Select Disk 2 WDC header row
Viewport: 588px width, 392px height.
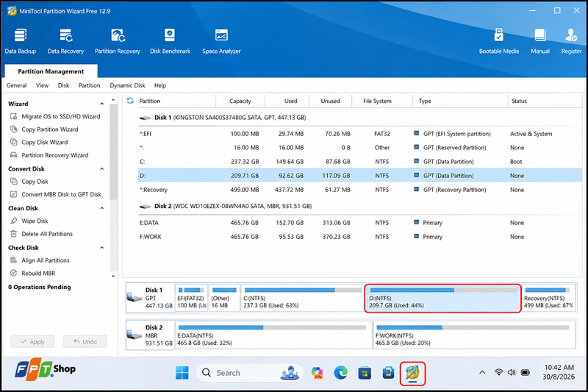click(360, 206)
